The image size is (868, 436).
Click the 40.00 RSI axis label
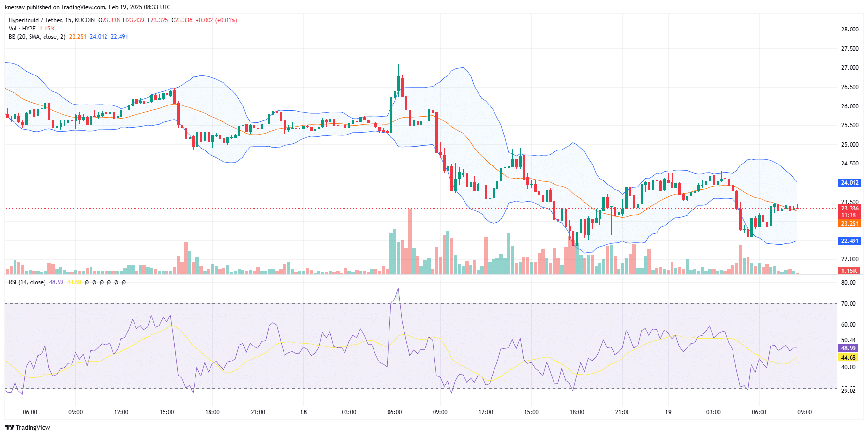848,367
